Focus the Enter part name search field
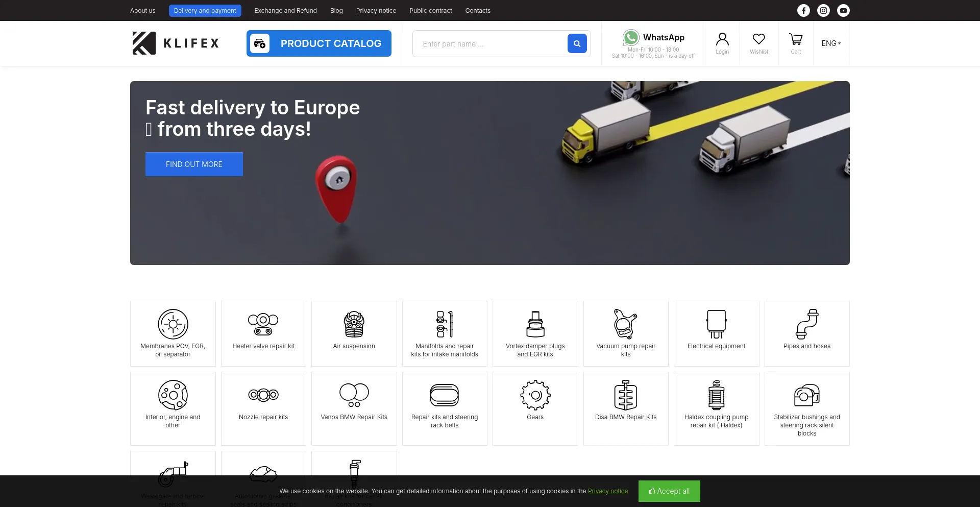This screenshot has height=507, width=980. coord(490,44)
